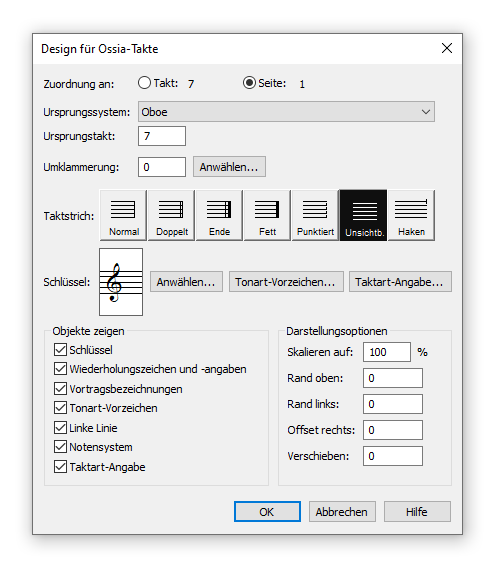Select the Fett barline style
The width and height of the screenshot is (494, 568).
(267, 215)
